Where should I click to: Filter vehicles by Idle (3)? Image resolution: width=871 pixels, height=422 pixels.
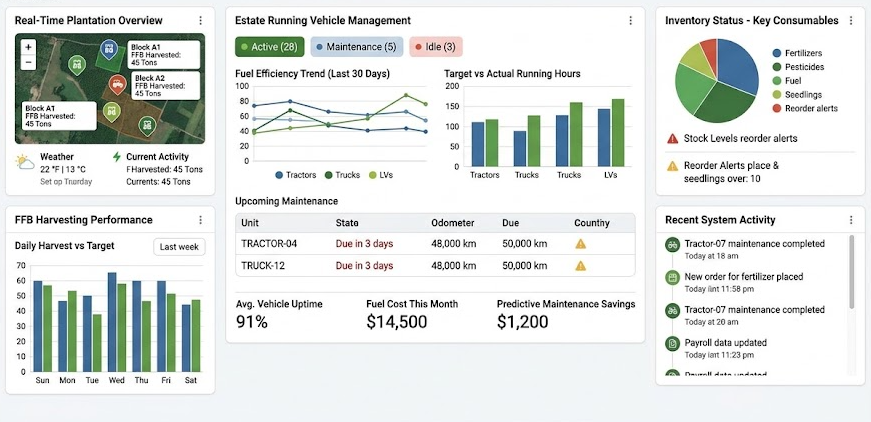click(436, 47)
